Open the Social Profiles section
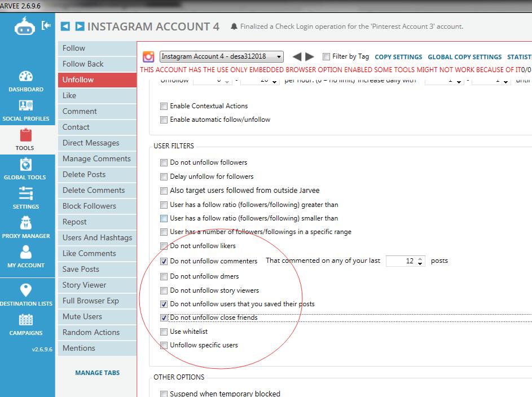Viewport: 532px width, 397px height. [26, 111]
